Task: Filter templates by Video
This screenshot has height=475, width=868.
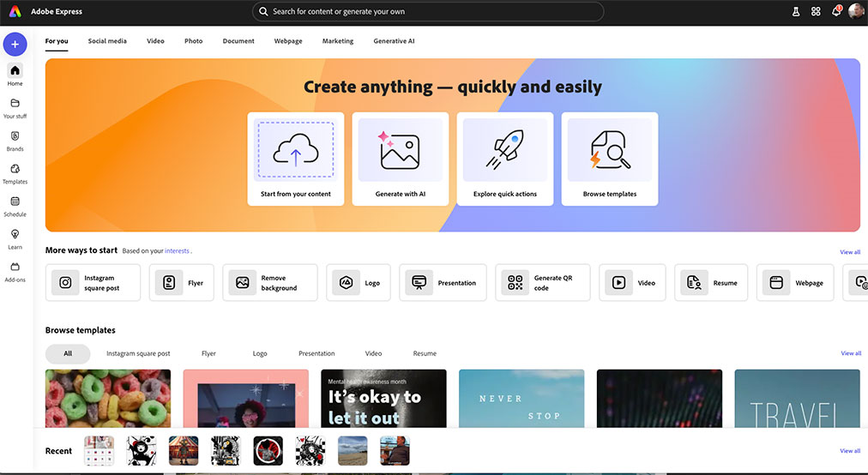Action: (373, 353)
